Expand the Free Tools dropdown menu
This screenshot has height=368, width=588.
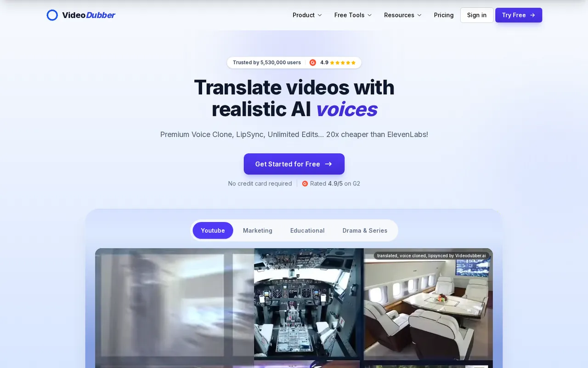[x=353, y=15]
